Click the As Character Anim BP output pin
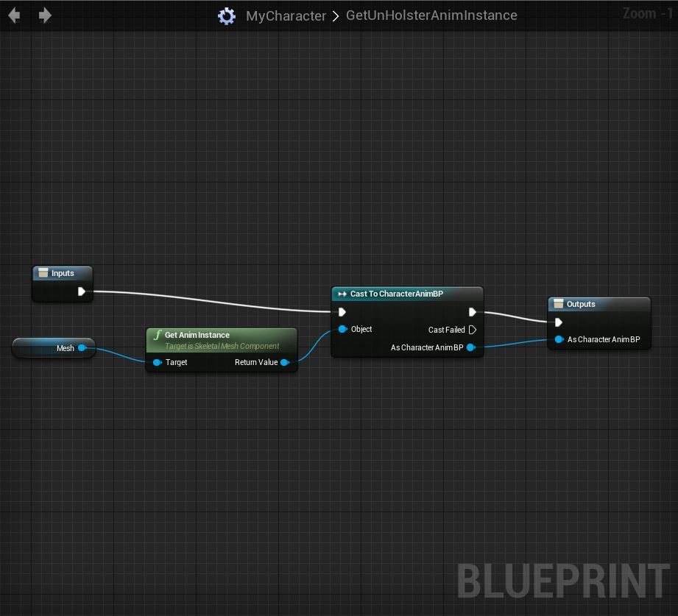 coord(471,347)
